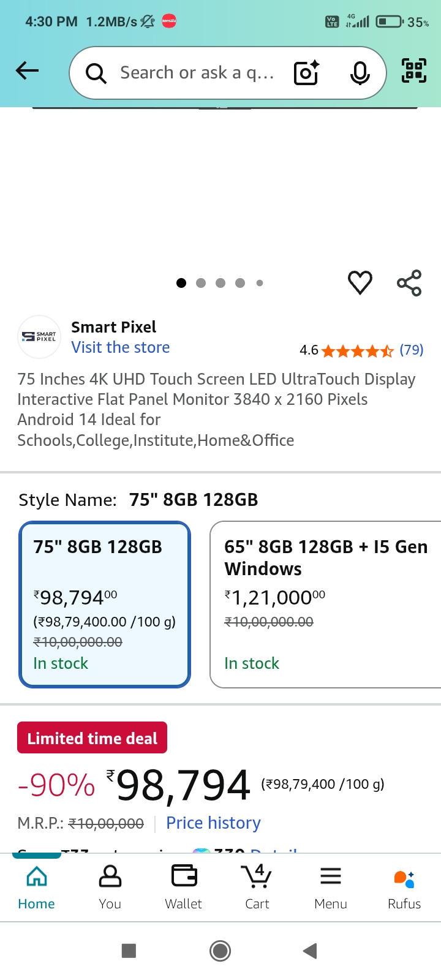Tap the back arrow to return
441x980 pixels.
pos(26,70)
